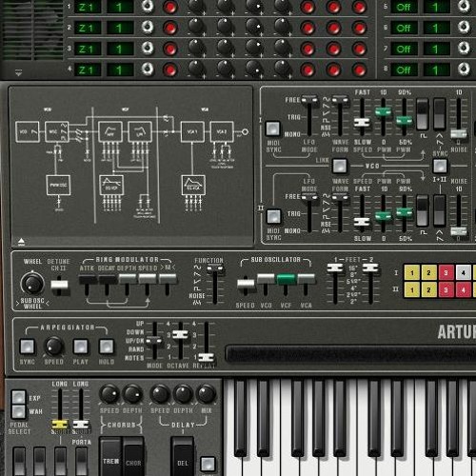The width and height of the screenshot is (476, 476).
Task: Toggle the Exp pedal select button
Action: (18, 397)
